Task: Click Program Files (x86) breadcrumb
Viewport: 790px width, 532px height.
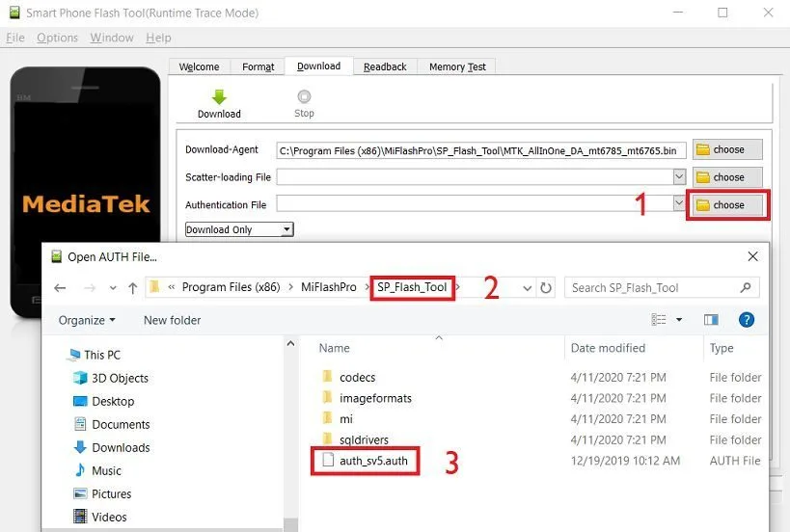Action: (231, 287)
